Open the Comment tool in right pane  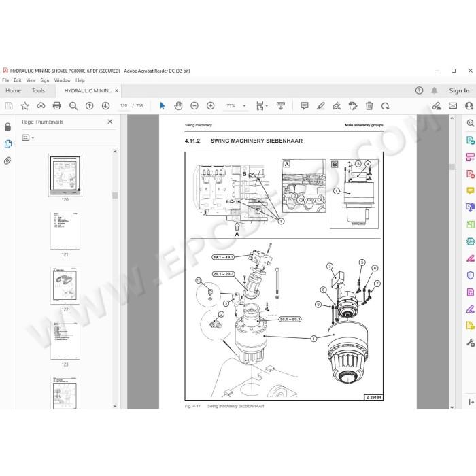[471, 190]
